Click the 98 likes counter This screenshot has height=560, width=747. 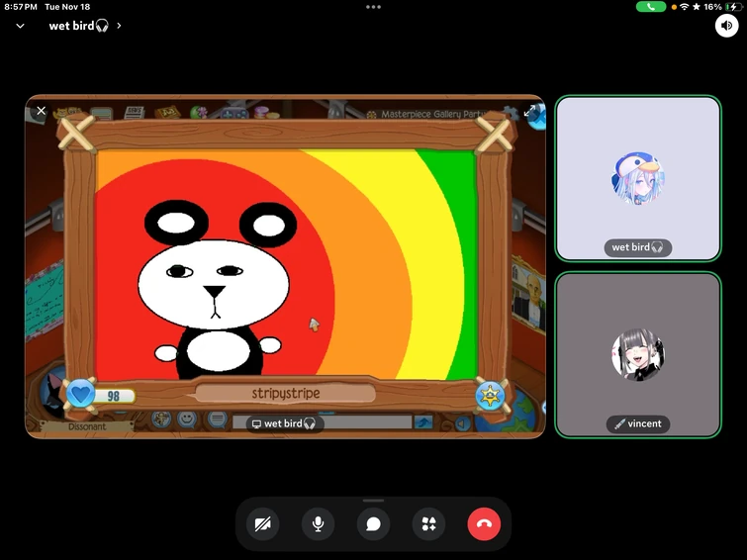tap(114, 396)
